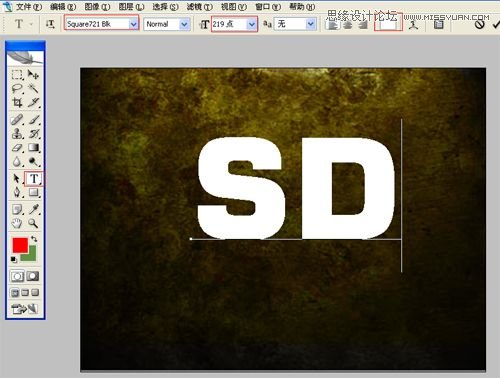
Task: Open the Warp Text dialog
Action: point(413,24)
